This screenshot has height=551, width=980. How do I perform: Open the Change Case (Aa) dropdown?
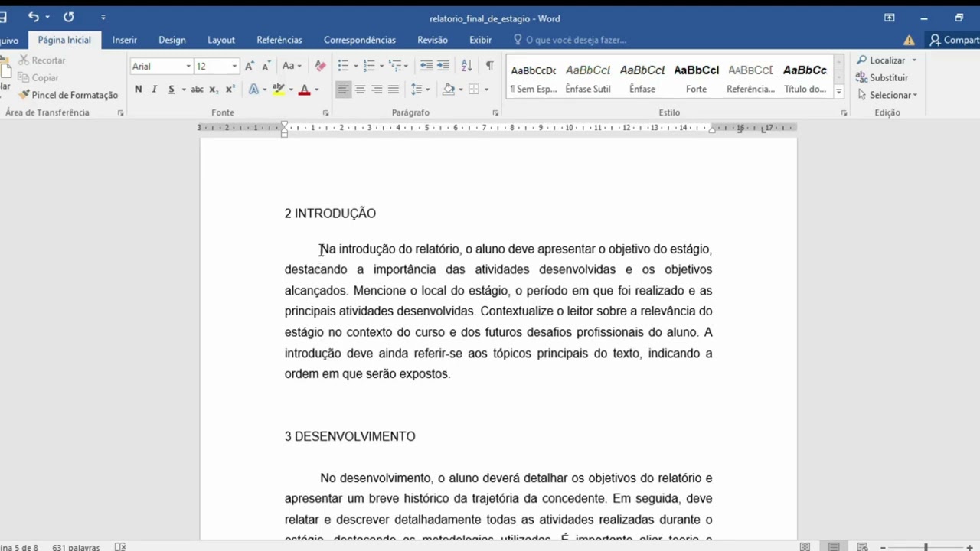click(292, 66)
